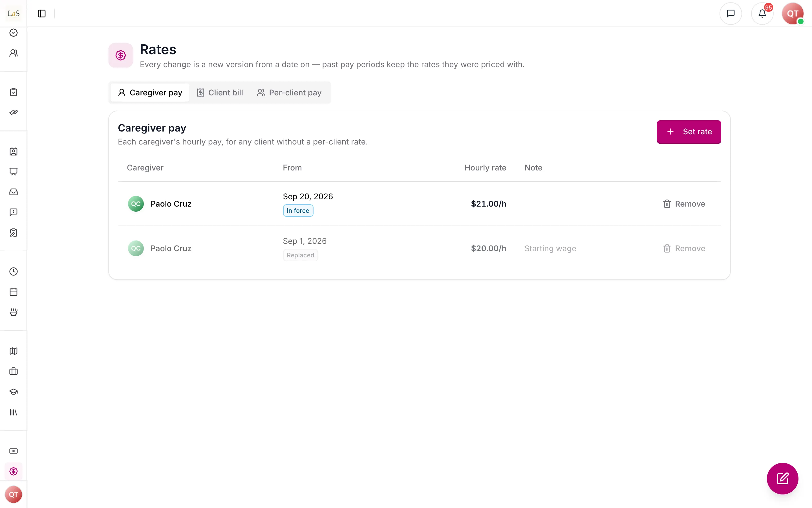Click the Set rate button
The height and width of the screenshot is (508, 812).
689,132
